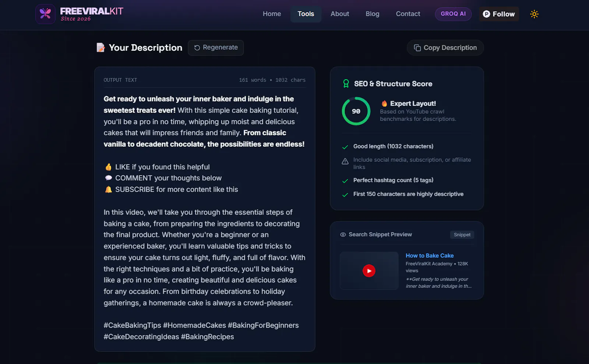
Task: Click the 'Since 2026' tagline
Action: (x=75, y=19)
